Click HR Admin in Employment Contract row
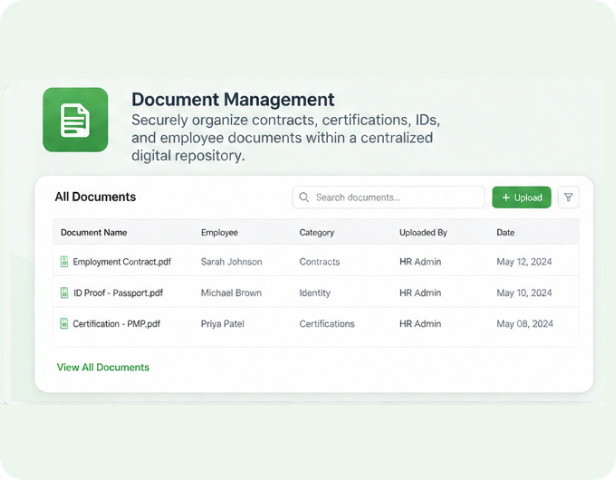The image size is (616, 480). [420, 262]
